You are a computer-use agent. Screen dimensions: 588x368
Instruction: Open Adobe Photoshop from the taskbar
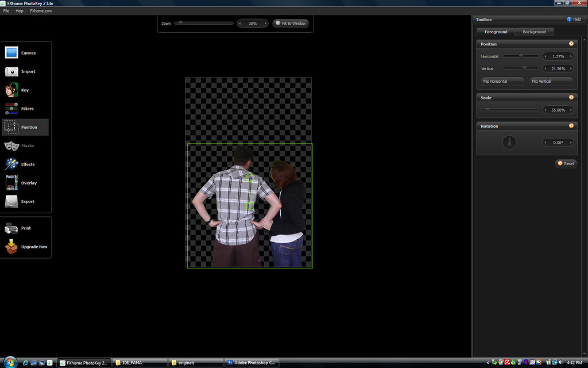pos(252,363)
